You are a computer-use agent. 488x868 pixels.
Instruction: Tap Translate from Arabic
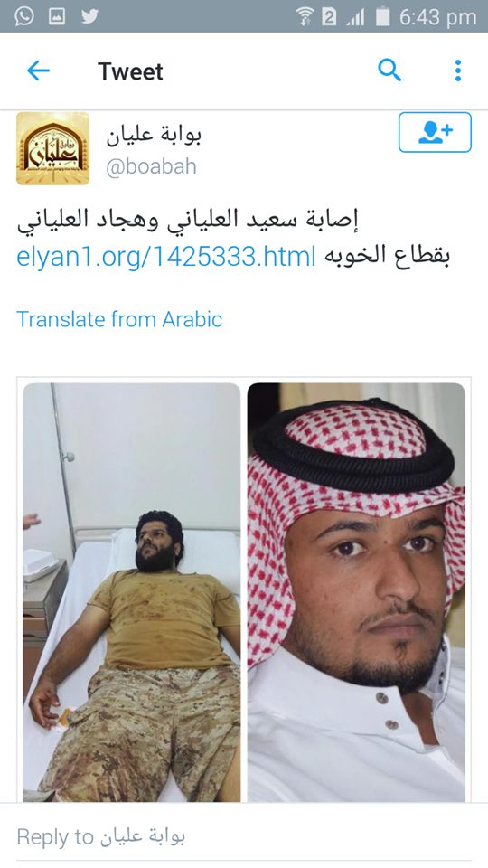119,319
